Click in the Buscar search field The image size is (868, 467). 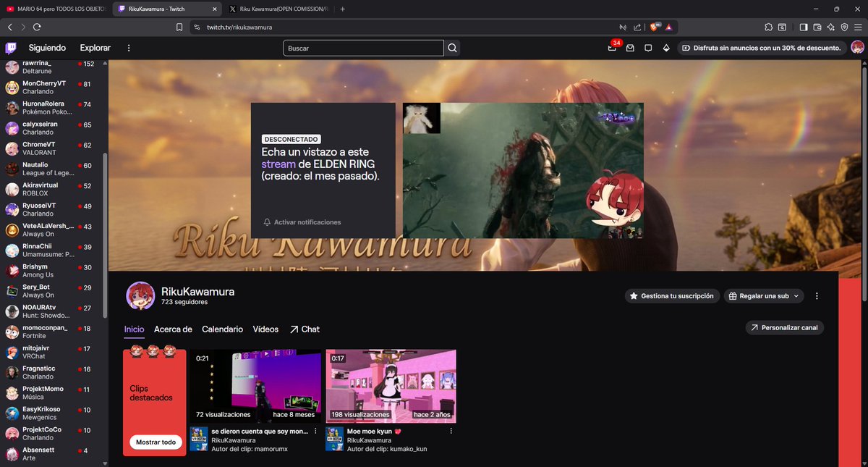(363, 48)
